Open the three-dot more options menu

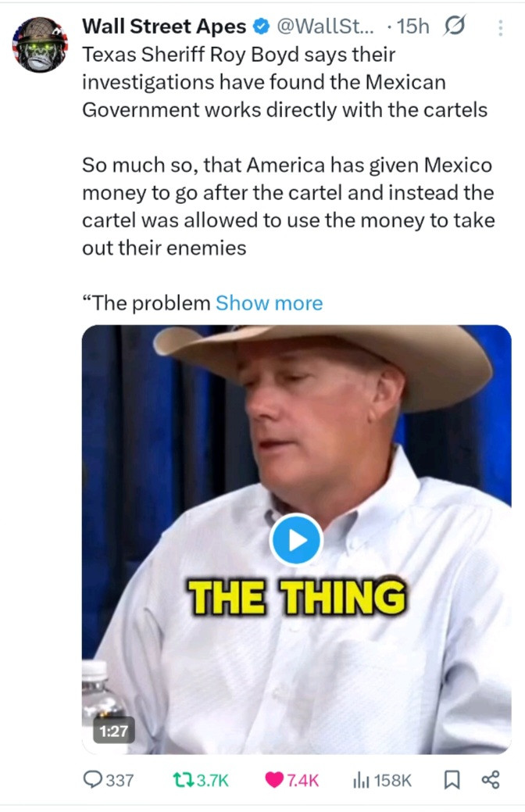(500, 27)
